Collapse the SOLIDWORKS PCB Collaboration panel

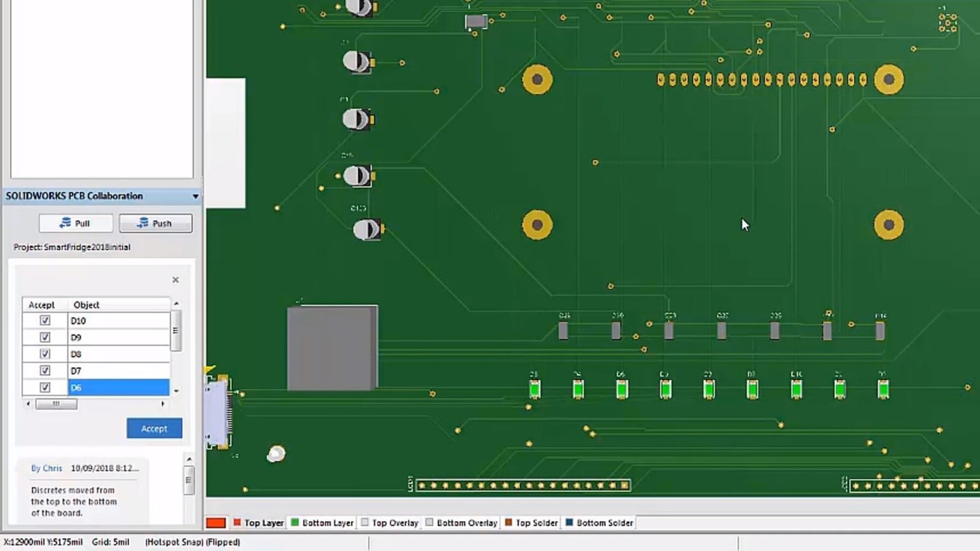(196, 196)
